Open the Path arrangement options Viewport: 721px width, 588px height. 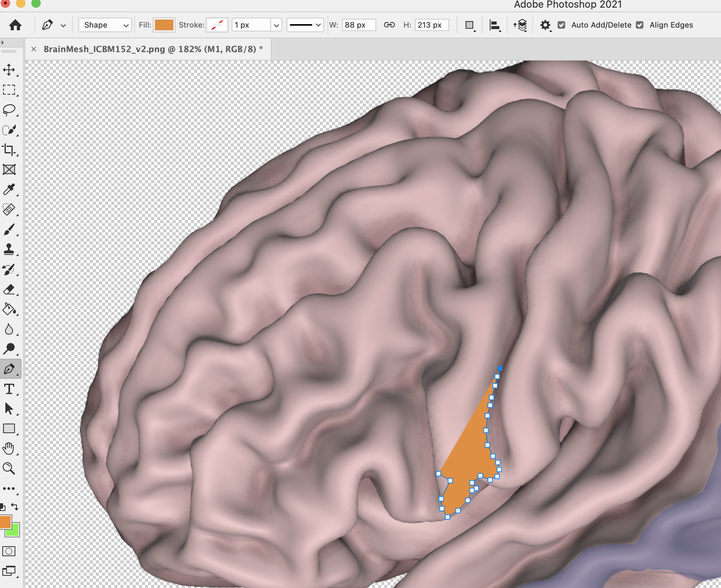point(520,26)
